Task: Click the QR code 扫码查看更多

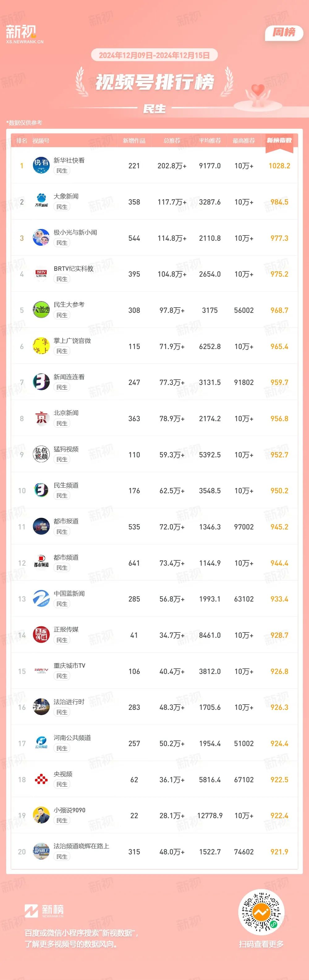Action: click(x=261, y=912)
